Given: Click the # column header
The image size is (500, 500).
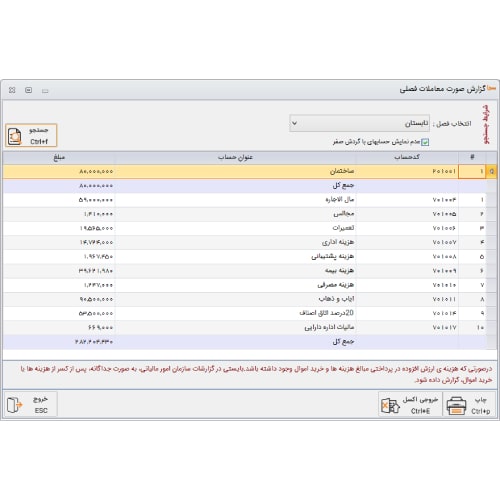Looking at the screenshot, I should click(x=472, y=157).
